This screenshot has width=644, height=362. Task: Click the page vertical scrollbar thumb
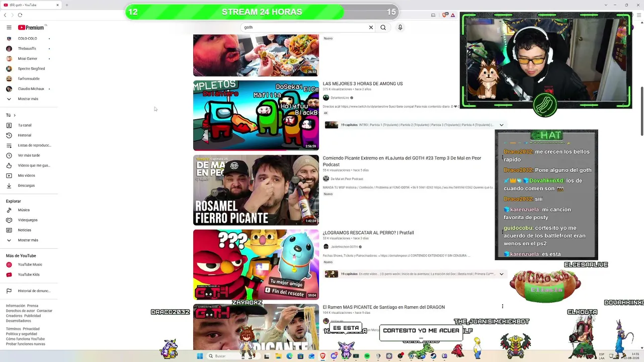point(641,111)
